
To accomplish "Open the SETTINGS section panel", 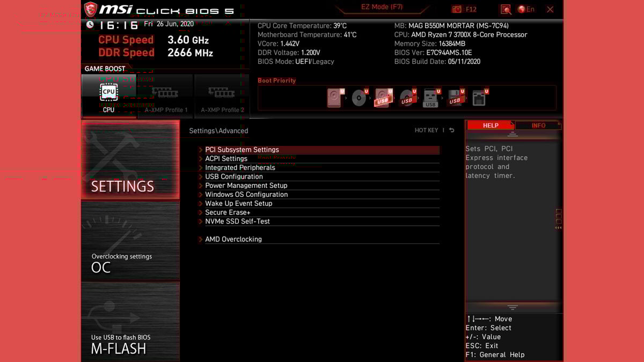I will coord(130,160).
